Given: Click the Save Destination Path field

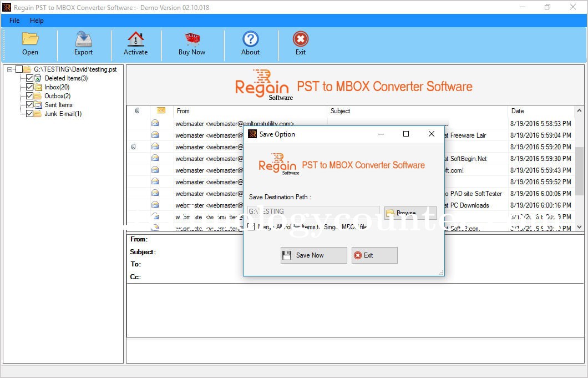Looking at the screenshot, I should point(313,211).
